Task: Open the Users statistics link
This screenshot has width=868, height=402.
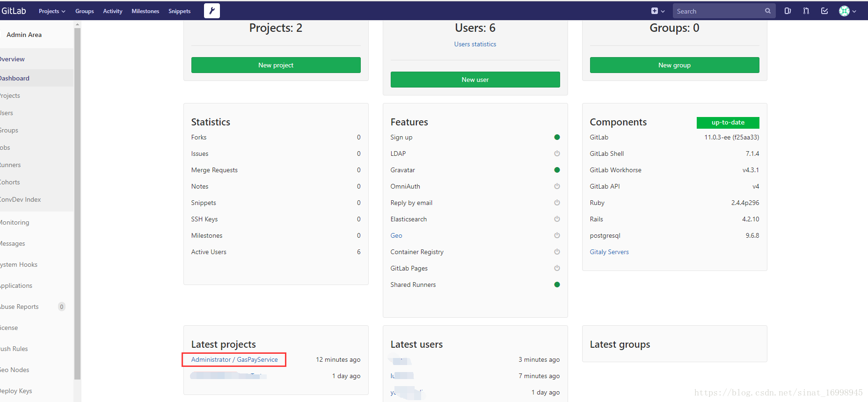Action: click(475, 44)
